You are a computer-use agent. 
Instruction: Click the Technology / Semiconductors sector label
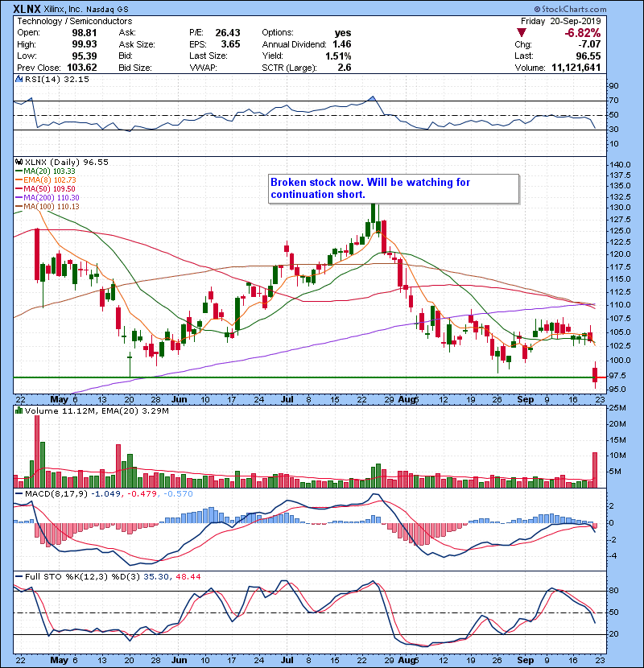[75, 21]
